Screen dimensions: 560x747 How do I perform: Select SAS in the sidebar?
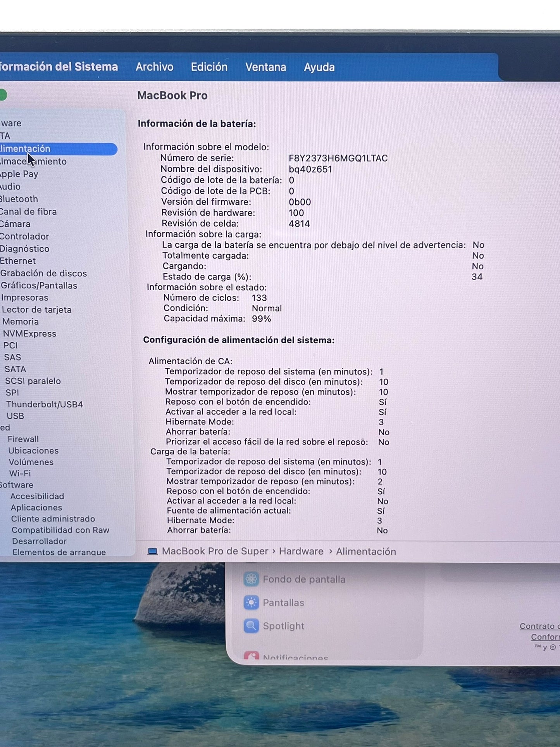[12, 357]
